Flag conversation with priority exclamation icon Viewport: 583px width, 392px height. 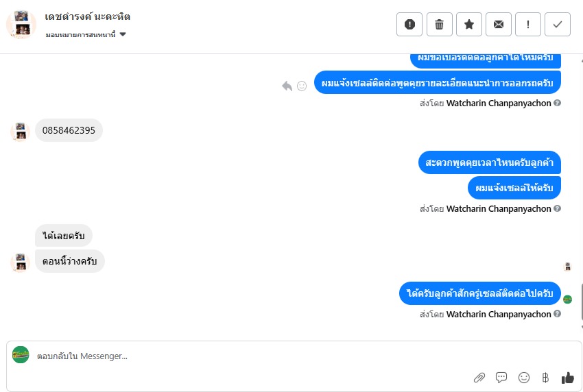(528, 25)
